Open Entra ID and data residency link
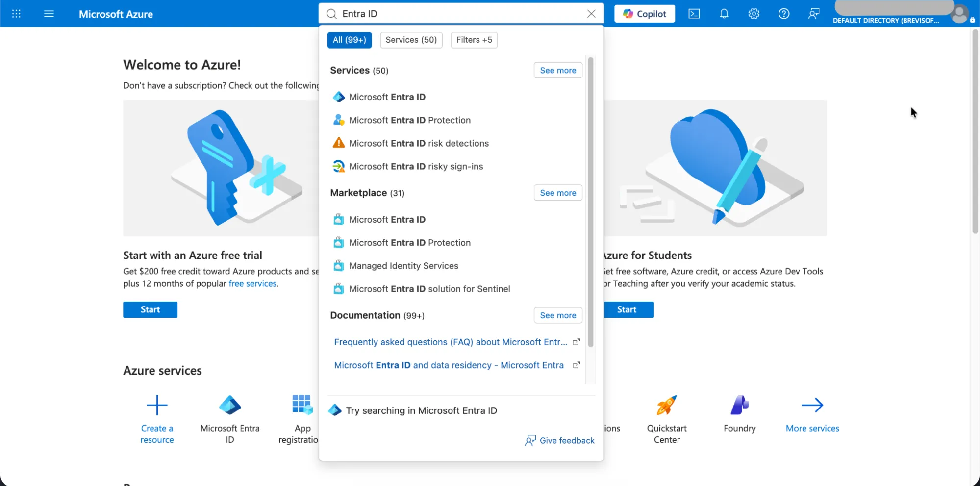The image size is (980, 486). 449,365
